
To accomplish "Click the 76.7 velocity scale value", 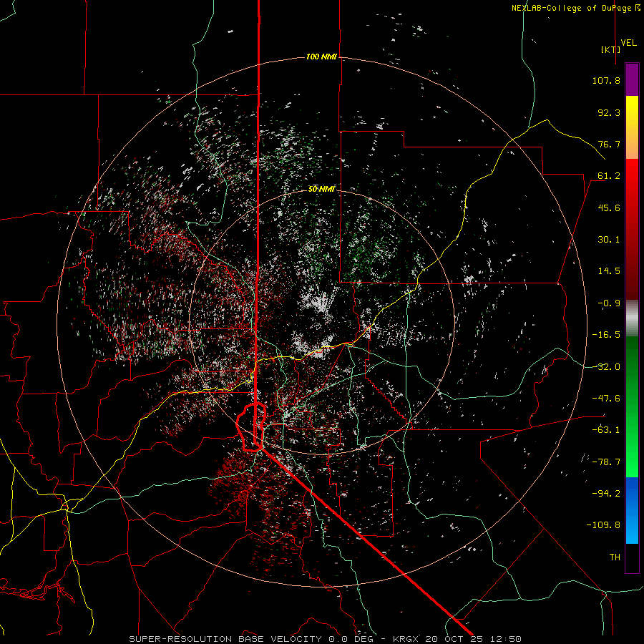I will (x=609, y=144).
